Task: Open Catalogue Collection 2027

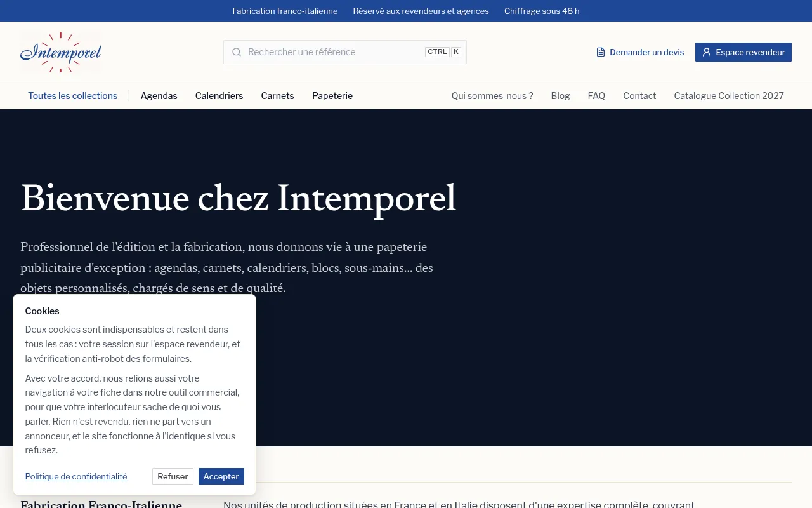Action: [x=729, y=96]
